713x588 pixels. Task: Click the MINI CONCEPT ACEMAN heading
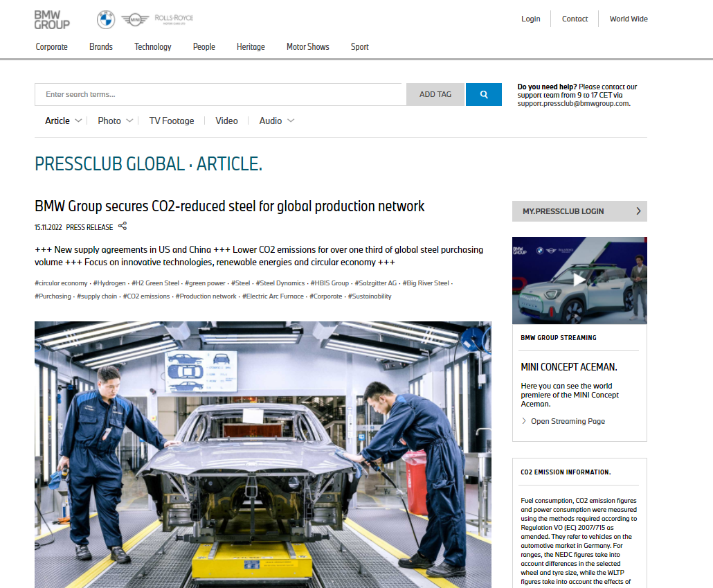tap(569, 367)
